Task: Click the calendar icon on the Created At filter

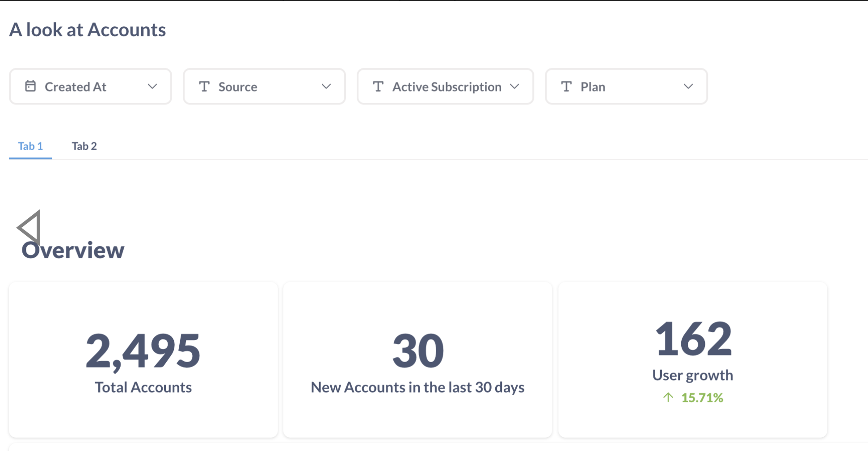Action: [x=31, y=86]
